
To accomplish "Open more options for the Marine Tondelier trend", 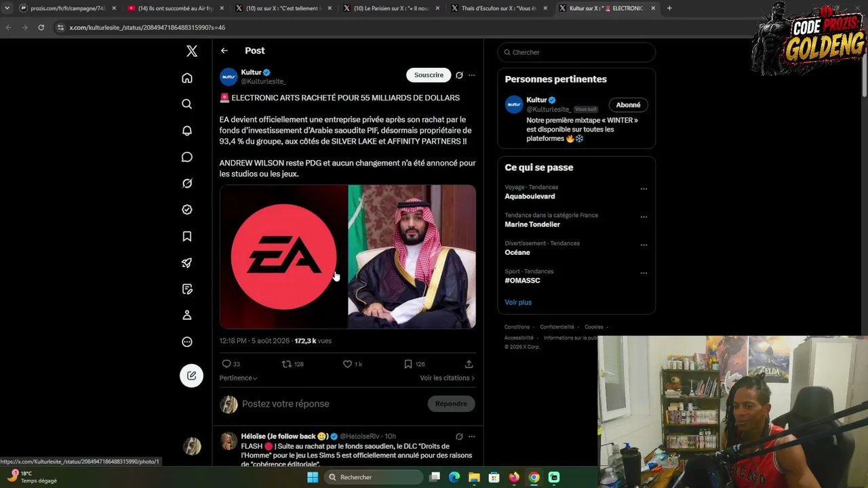I will pos(644,217).
